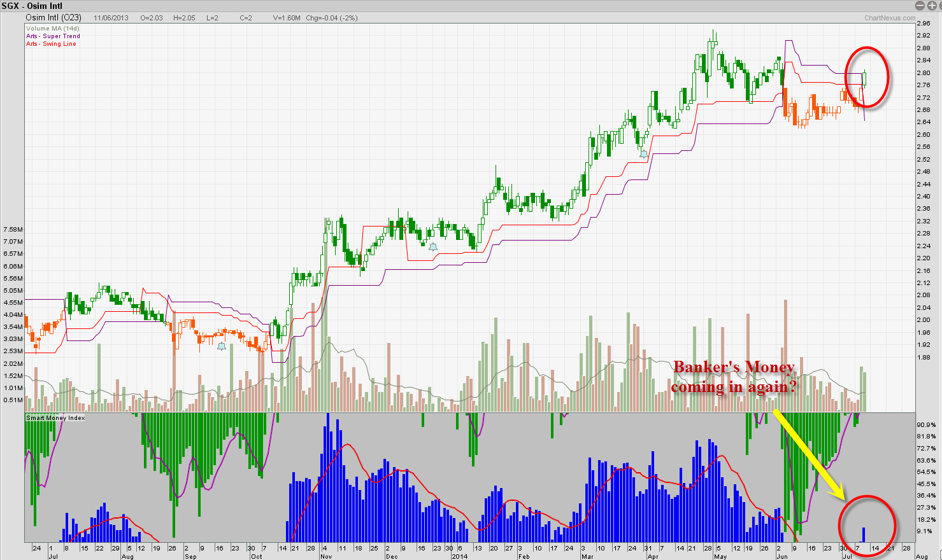Viewport: 942px width, 560px height.
Task: Click the H=2.05 high price value
Action: 185,18
